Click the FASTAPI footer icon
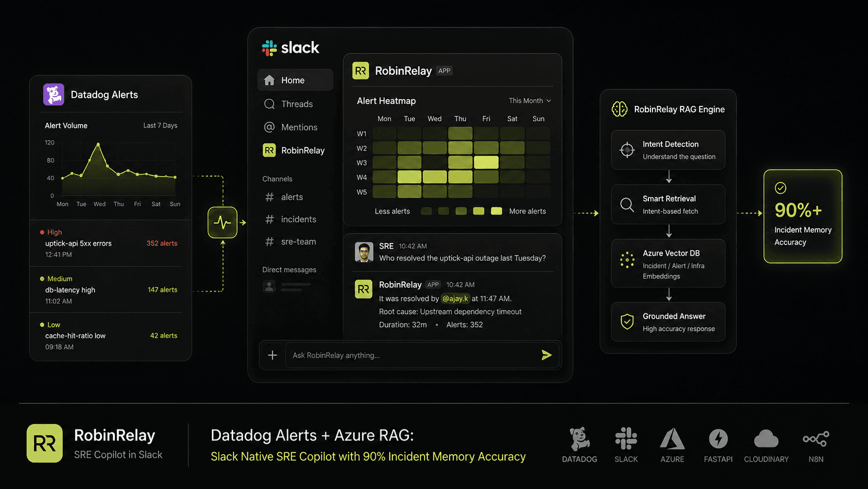Image resolution: width=868 pixels, height=489 pixels. (718, 439)
